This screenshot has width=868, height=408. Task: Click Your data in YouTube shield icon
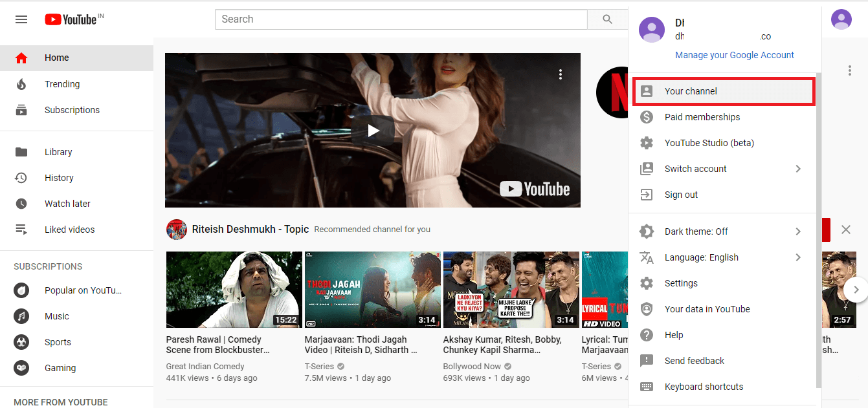click(x=647, y=309)
